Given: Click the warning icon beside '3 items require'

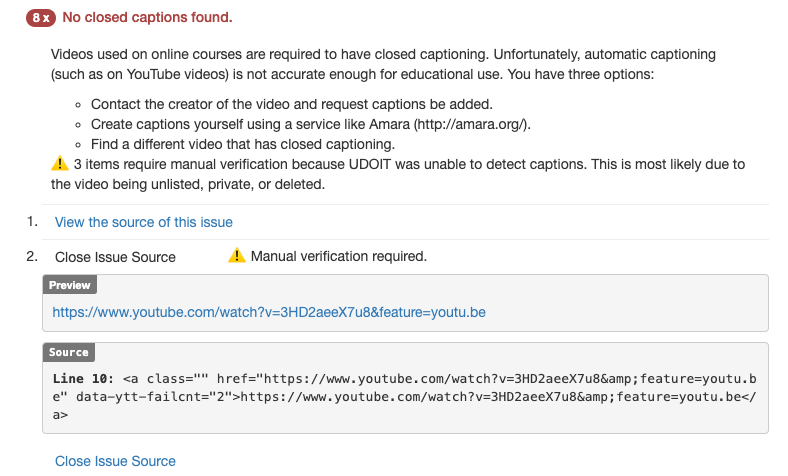Looking at the screenshot, I should pos(59,164).
